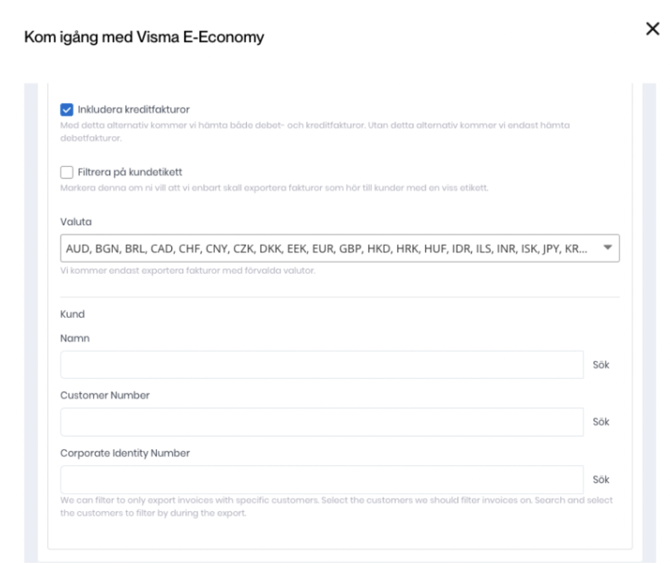Click the Corporate Identity Number label
Image resolution: width=670 pixels, height=569 pixels.
click(124, 454)
